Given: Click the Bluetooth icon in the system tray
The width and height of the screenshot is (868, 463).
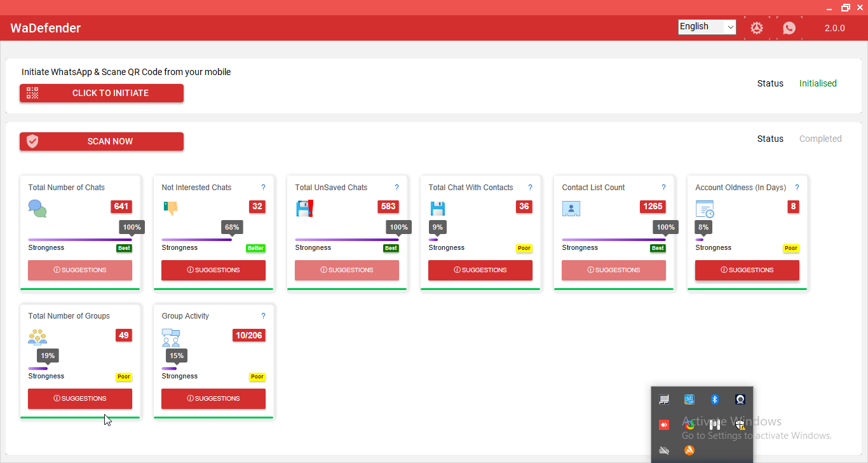Looking at the screenshot, I should pyautogui.click(x=714, y=399).
